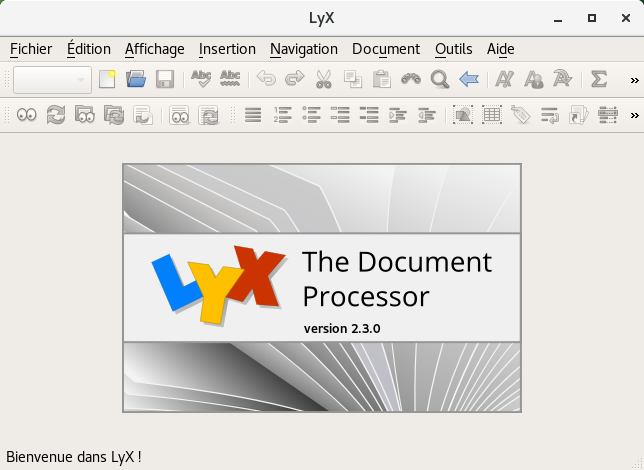
Task: Redo the last undone action
Action: pyautogui.click(x=294, y=79)
